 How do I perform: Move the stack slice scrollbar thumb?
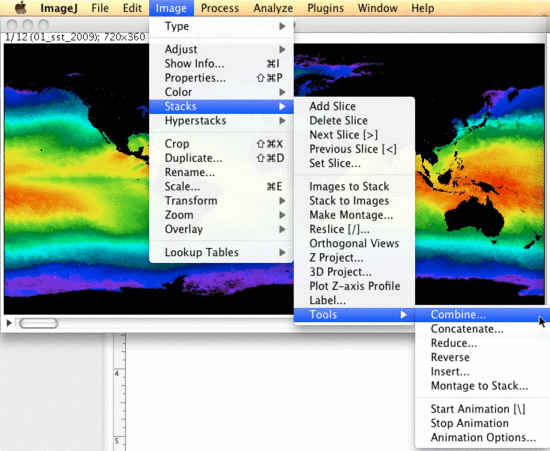[38, 323]
